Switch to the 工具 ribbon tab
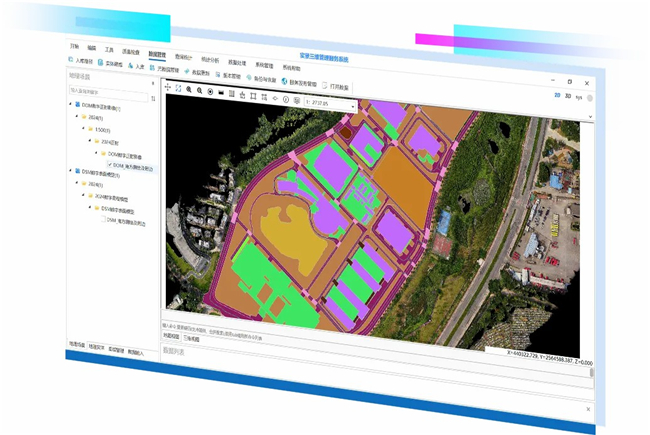This screenshot has height=435, width=650. 109,49
